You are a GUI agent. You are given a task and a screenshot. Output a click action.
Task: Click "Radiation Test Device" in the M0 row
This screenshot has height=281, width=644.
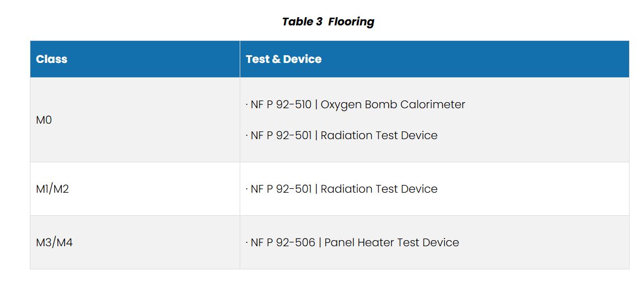pyautogui.click(x=379, y=135)
